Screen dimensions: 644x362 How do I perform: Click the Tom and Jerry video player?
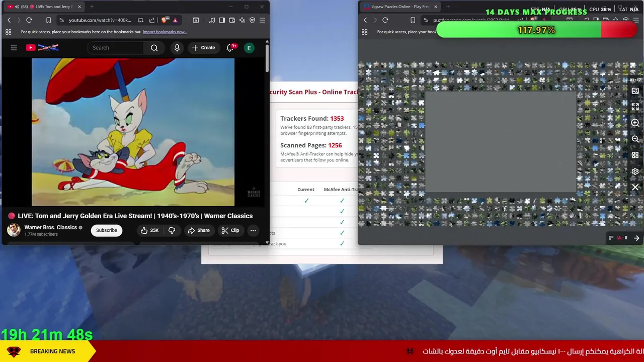133,132
